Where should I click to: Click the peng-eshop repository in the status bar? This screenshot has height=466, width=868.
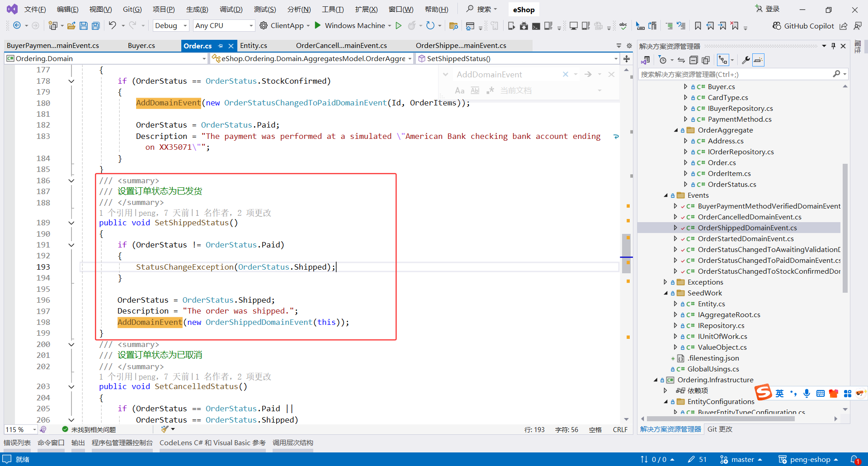click(808, 459)
